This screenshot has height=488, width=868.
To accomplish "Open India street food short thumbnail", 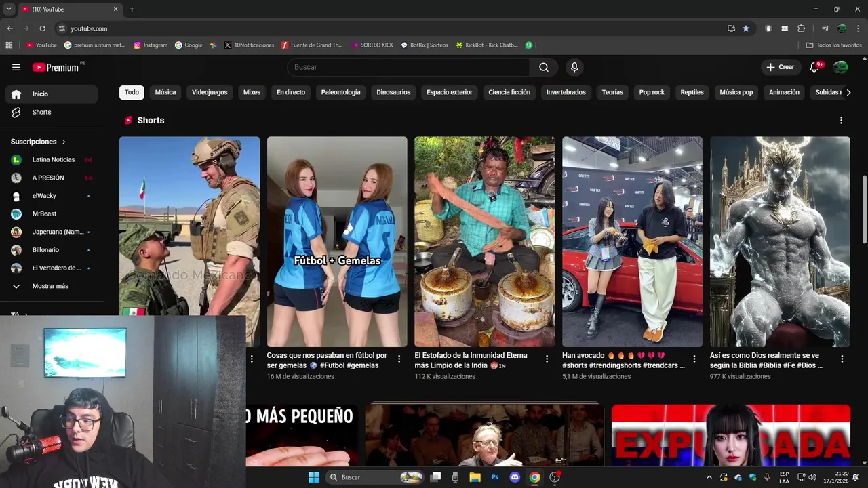I will click(484, 242).
